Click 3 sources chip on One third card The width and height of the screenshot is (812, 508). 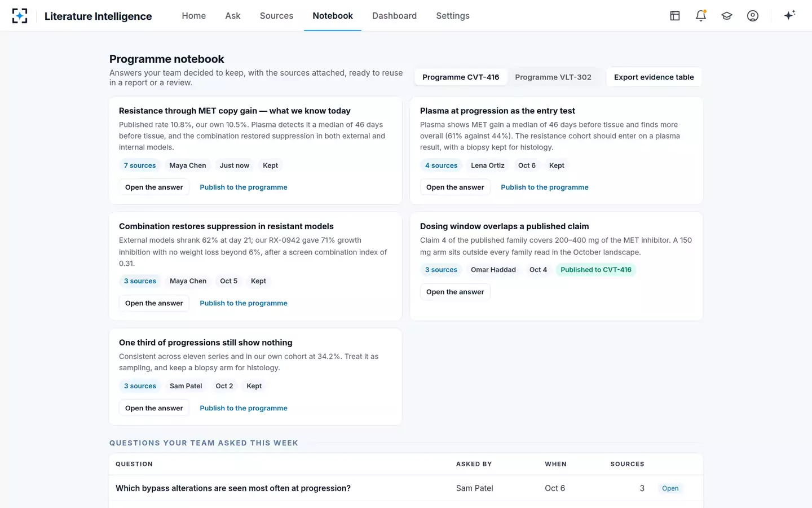coord(140,386)
